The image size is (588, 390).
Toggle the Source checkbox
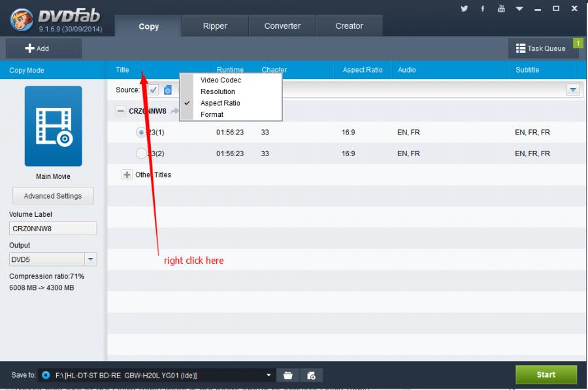point(153,90)
